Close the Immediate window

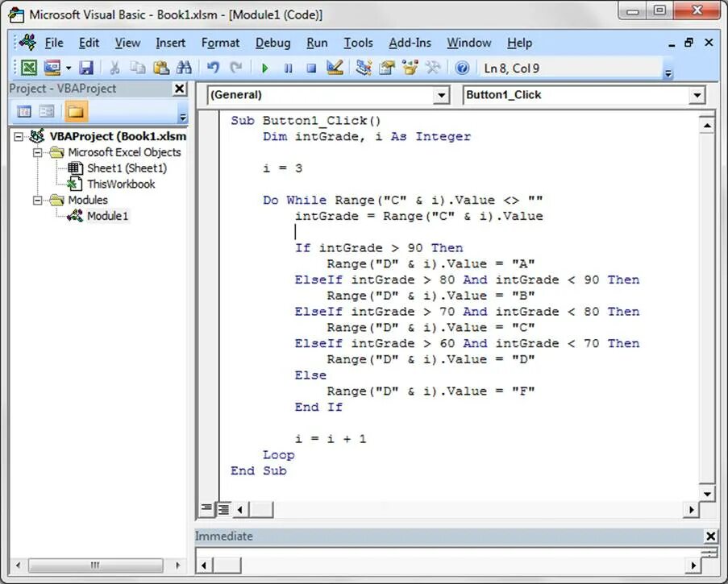[x=710, y=536]
